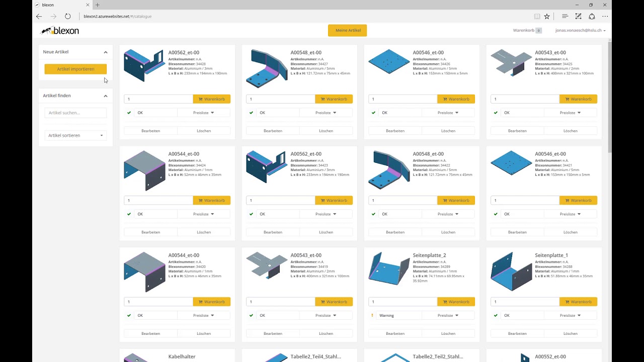Click Löschen for article 34419

point(326,334)
